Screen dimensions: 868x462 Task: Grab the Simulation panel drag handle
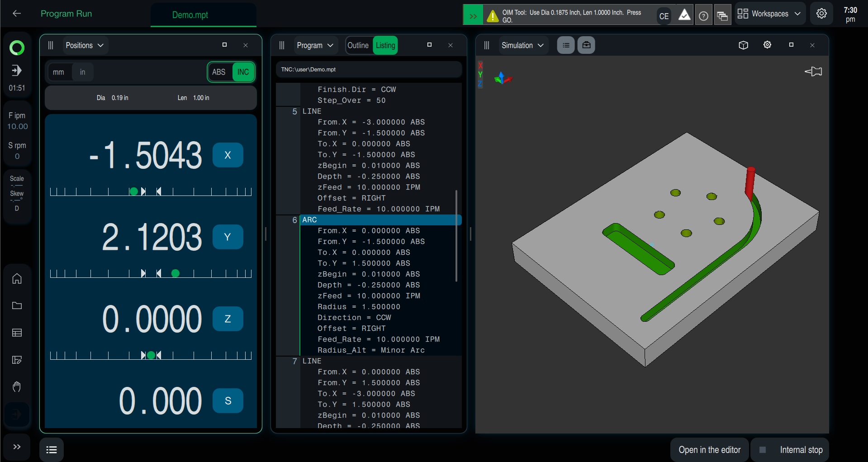tap(487, 45)
